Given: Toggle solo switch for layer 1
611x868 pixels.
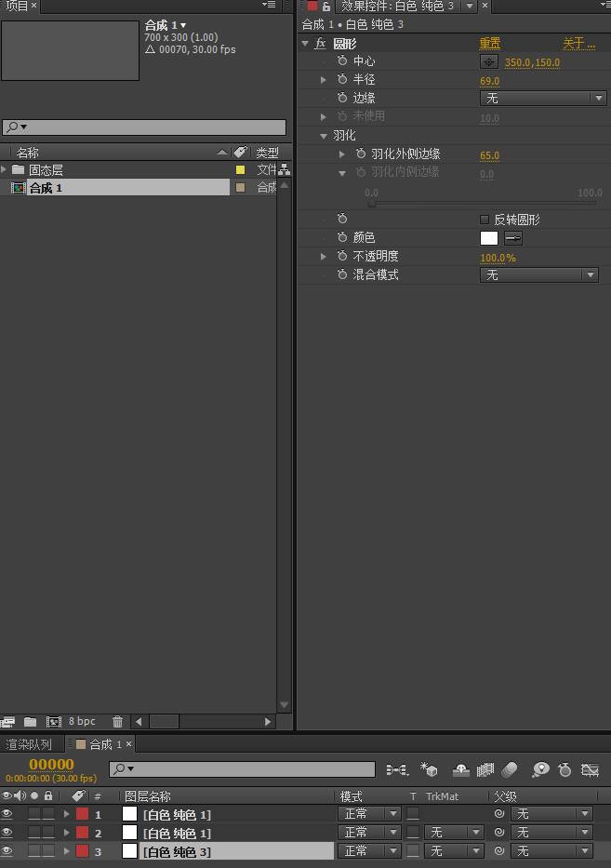Looking at the screenshot, I should (x=34, y=813).
